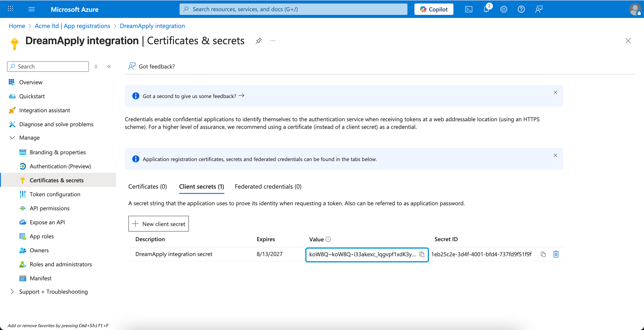Screen dimensions: 644x330
Task: Select expiry date 8/13/2027
Action: click(269, 254)
